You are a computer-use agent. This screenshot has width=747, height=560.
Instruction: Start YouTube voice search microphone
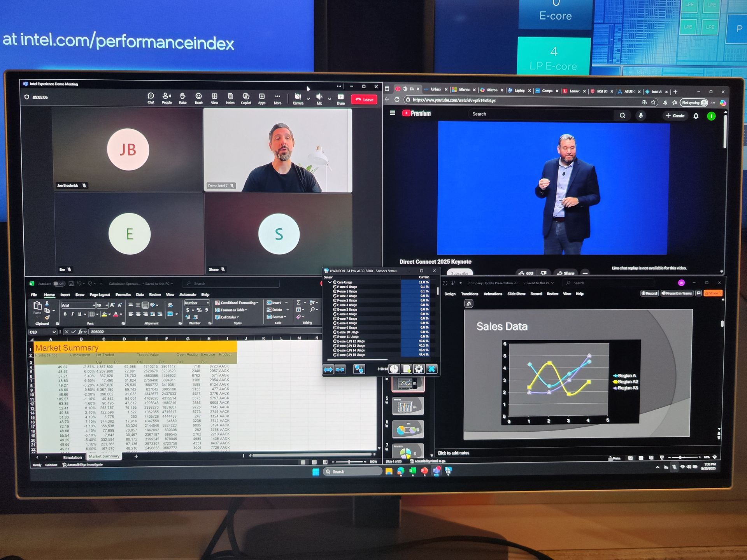(641, 115)
